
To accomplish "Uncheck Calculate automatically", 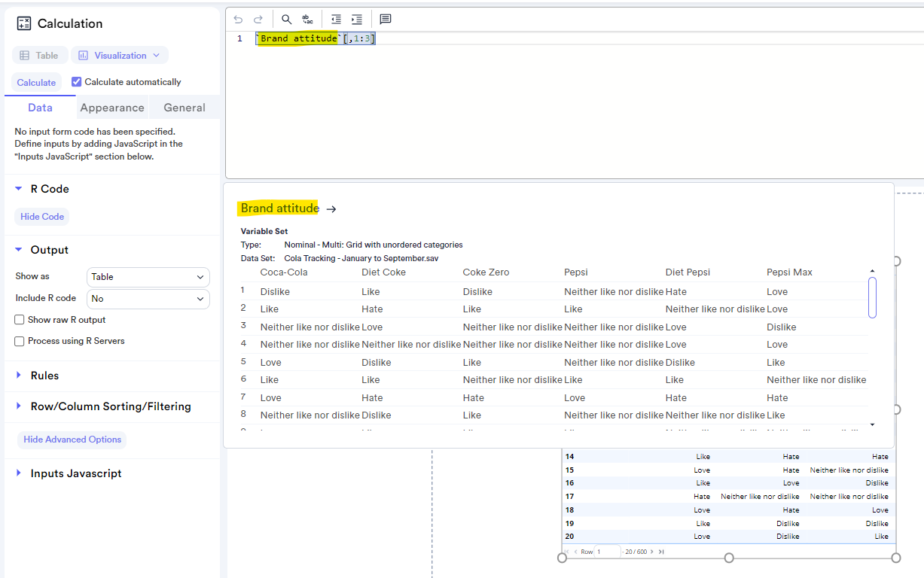I will (x=76, y=81).
